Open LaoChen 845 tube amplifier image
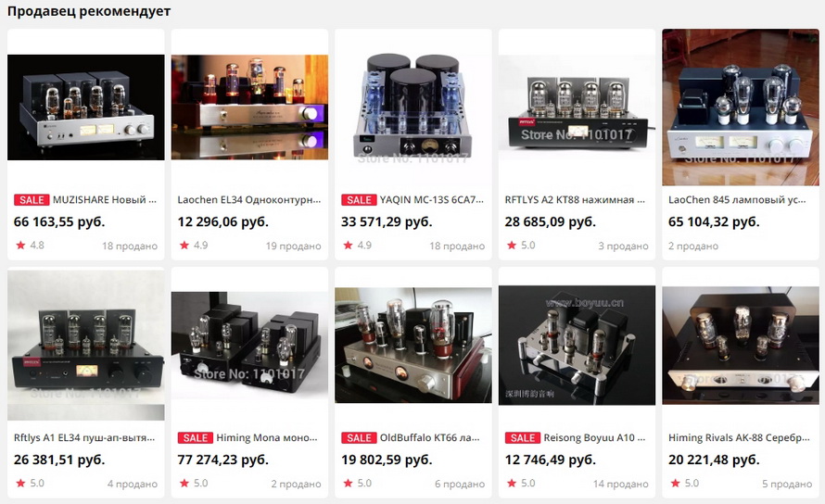825x504 pixels. pos(741,107)
